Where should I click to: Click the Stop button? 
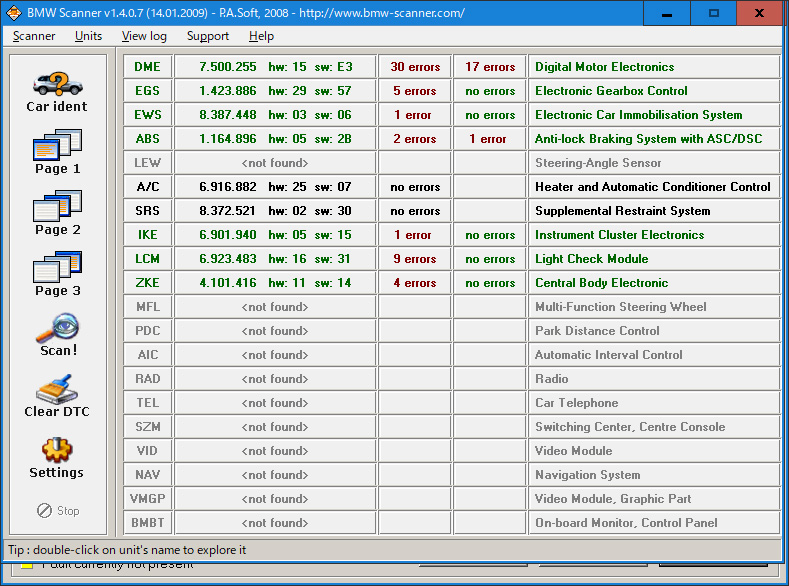pyautogui.click(x=58, y=511)
